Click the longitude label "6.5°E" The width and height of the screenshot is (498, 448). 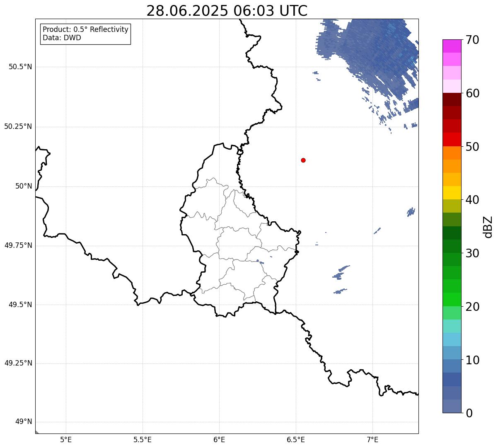296,439
